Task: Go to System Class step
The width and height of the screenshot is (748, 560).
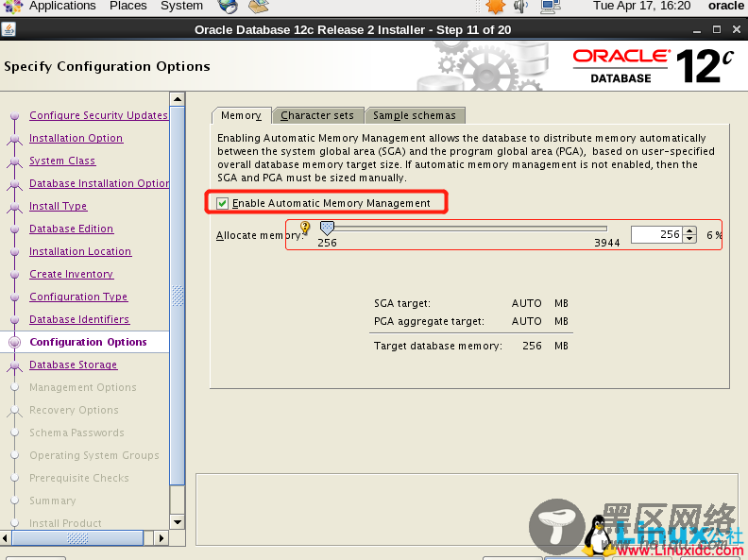Action: coord(62,161)
